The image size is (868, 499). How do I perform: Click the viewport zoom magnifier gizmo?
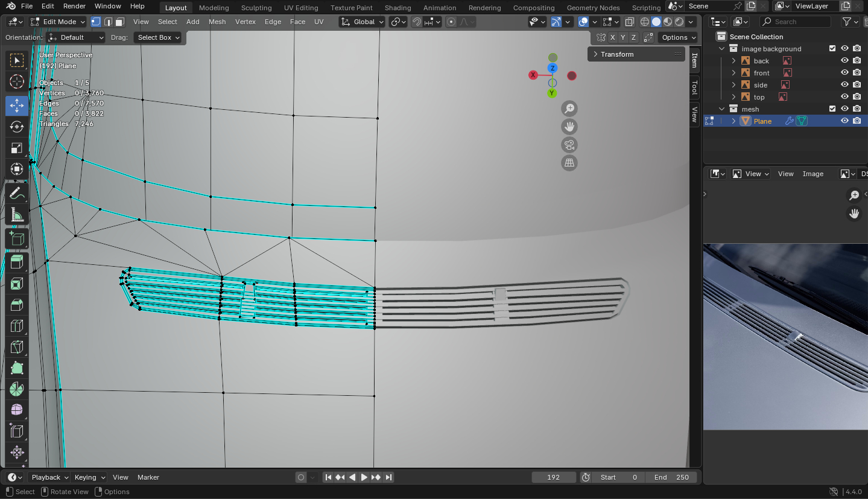(569, 109)
